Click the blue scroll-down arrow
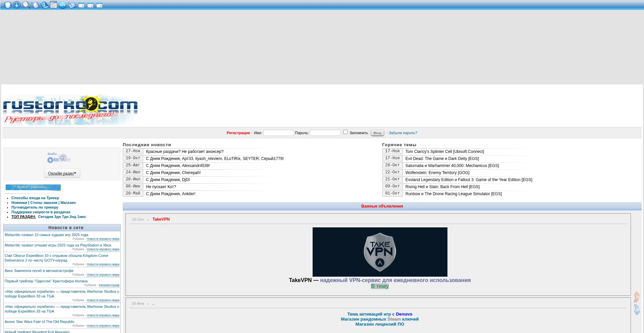This screenshot has width=644, height=333. click(637, 309)
